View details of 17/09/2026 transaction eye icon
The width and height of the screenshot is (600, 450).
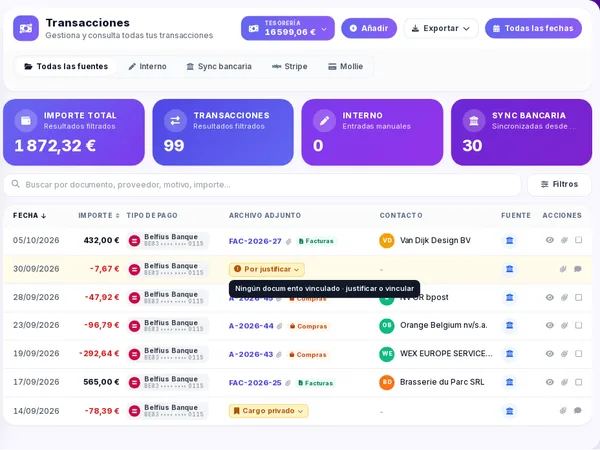pyautogui.click(x=550, y=382)
